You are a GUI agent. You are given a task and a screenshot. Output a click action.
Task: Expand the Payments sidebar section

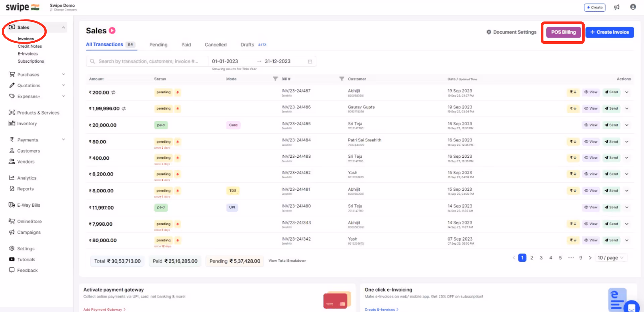click(63, 140)
